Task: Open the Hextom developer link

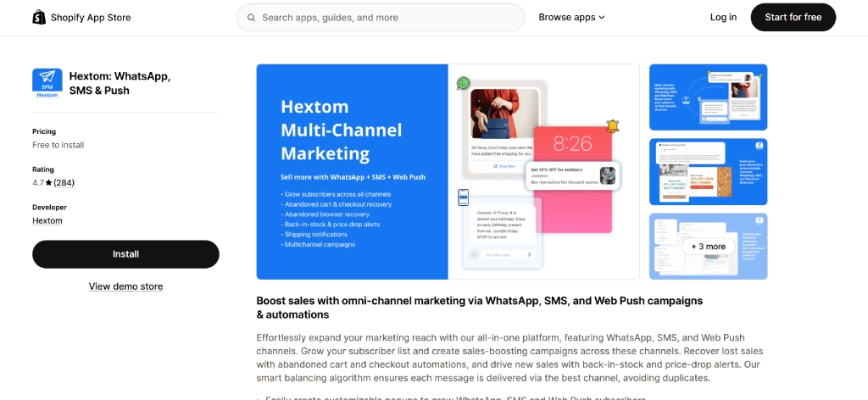Action: [47, 220]
